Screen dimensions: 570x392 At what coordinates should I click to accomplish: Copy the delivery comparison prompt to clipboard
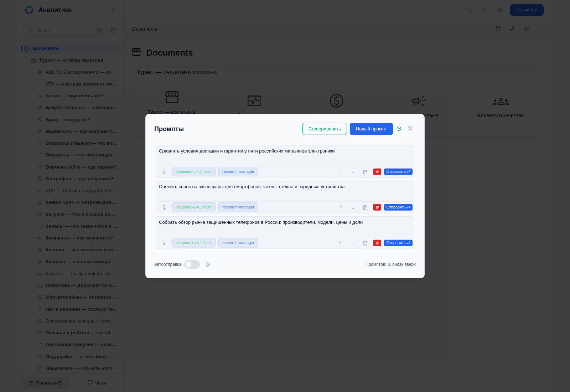click(365, 172)
